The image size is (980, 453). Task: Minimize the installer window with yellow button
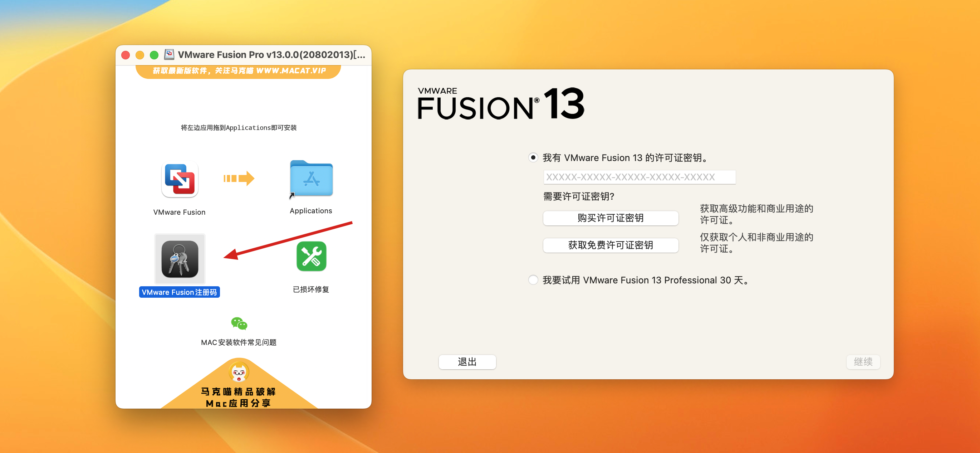(x=139, y=55)
